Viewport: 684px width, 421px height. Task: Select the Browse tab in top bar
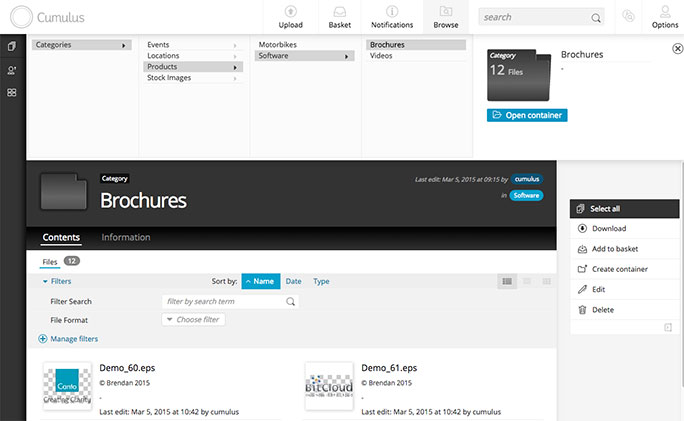[446, 16]
